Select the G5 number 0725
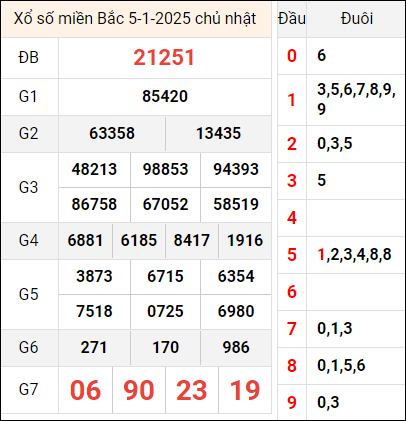The height and width of the screenshot is (421, 406). (165, 311)
